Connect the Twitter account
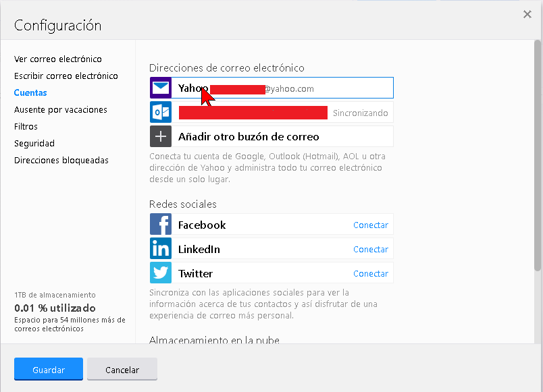 [x=371, y=274]
